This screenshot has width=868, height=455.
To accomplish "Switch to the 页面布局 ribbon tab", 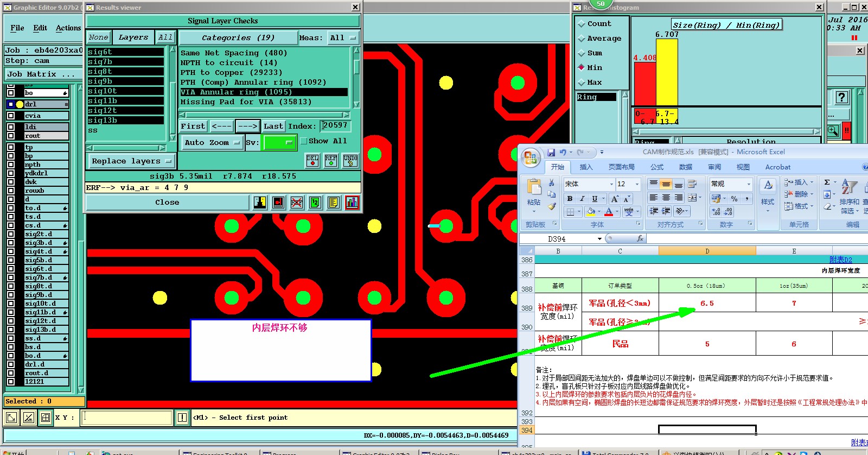I will tap(621, 167).
